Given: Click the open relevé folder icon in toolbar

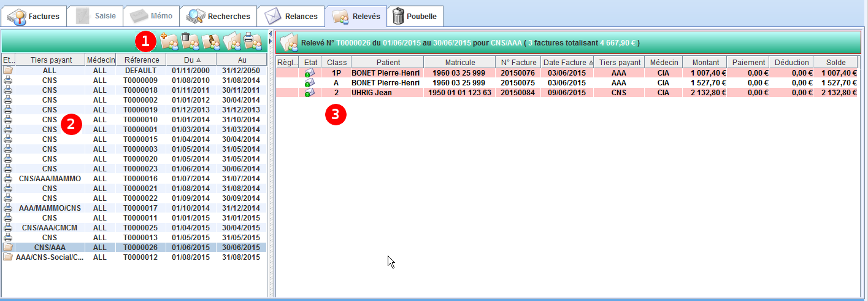Looking at the screenshot, I should 231,41.
